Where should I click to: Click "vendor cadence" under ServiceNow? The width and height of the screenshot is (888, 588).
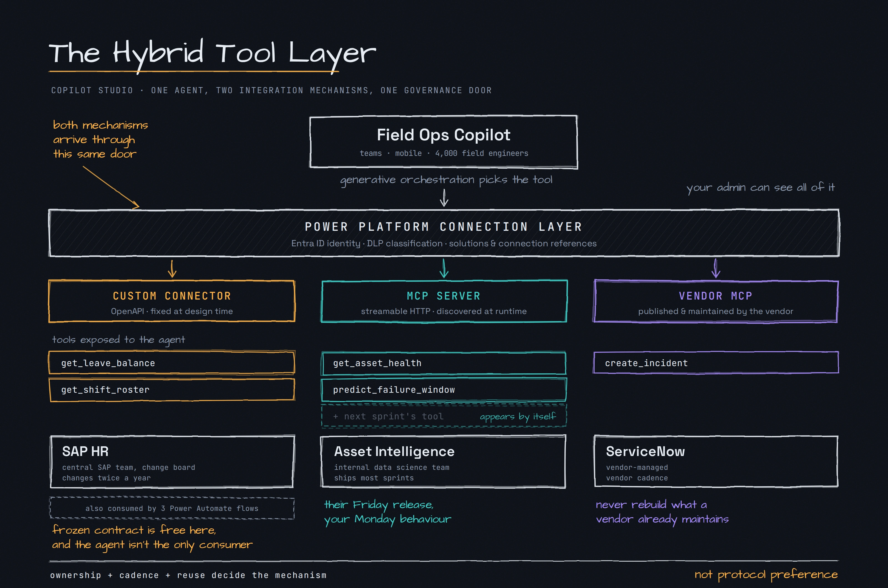tap(637, 478)
